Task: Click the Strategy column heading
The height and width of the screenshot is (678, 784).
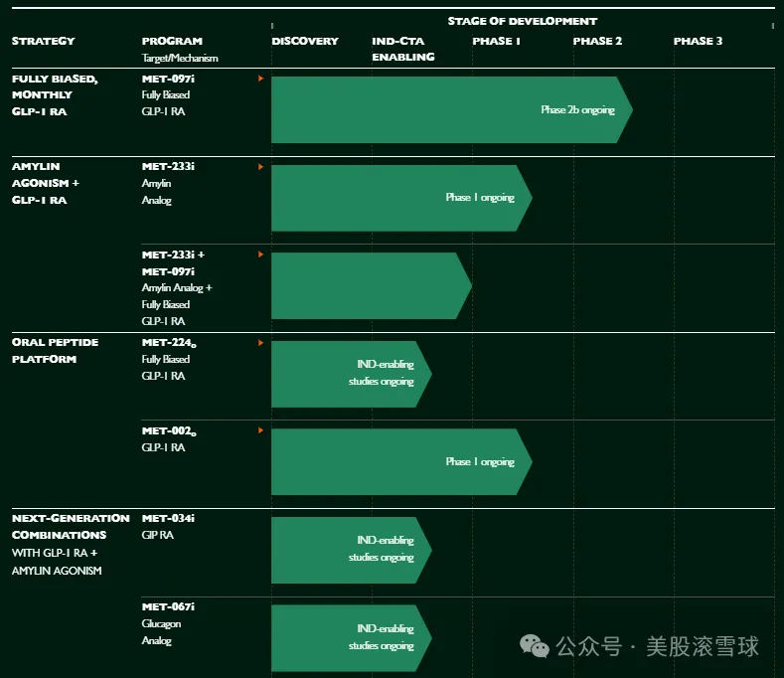Action: [x=43, y=42]
